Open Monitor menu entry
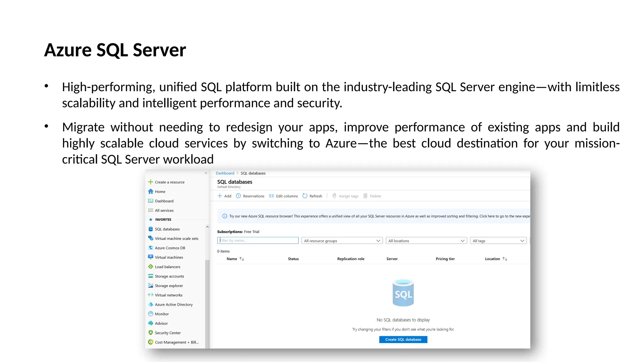 [162, 314]
